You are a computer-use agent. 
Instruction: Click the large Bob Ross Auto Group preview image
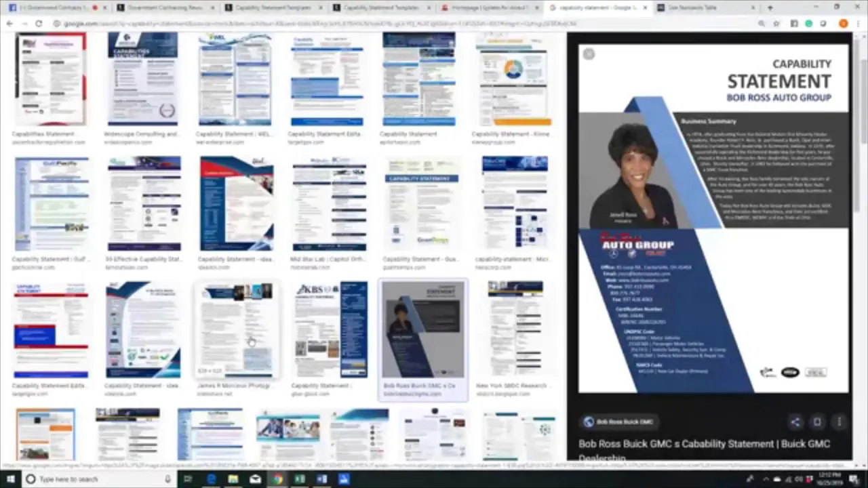point(713,218)
